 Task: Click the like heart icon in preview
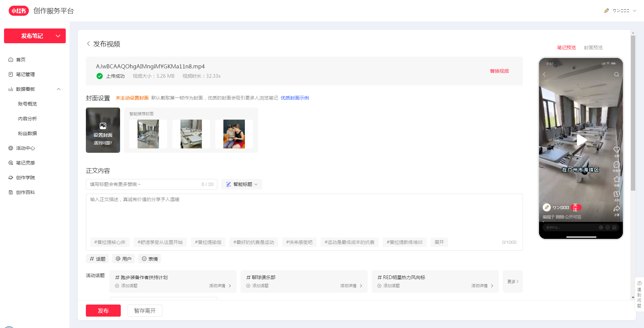(x=616, y=150)
